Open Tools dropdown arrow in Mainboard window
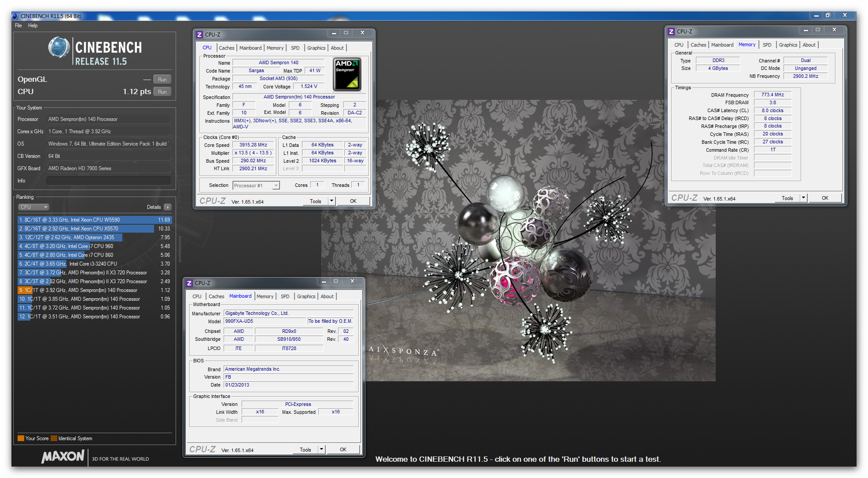 (x=321, y=450)
